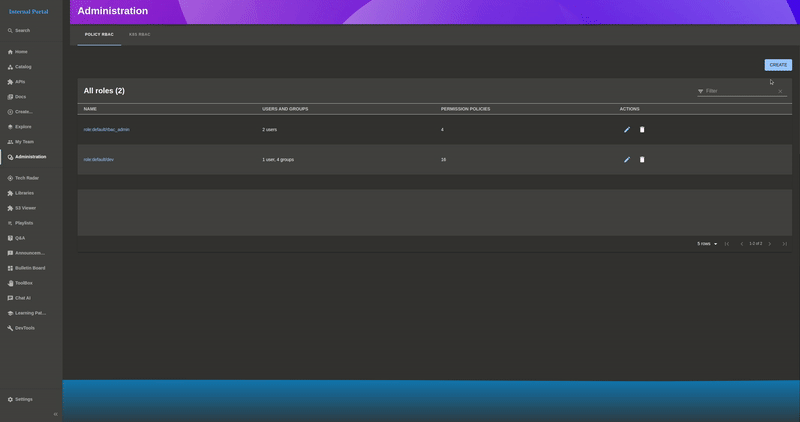Open Tech Radar from the sidebar

(x=26, y=178)
